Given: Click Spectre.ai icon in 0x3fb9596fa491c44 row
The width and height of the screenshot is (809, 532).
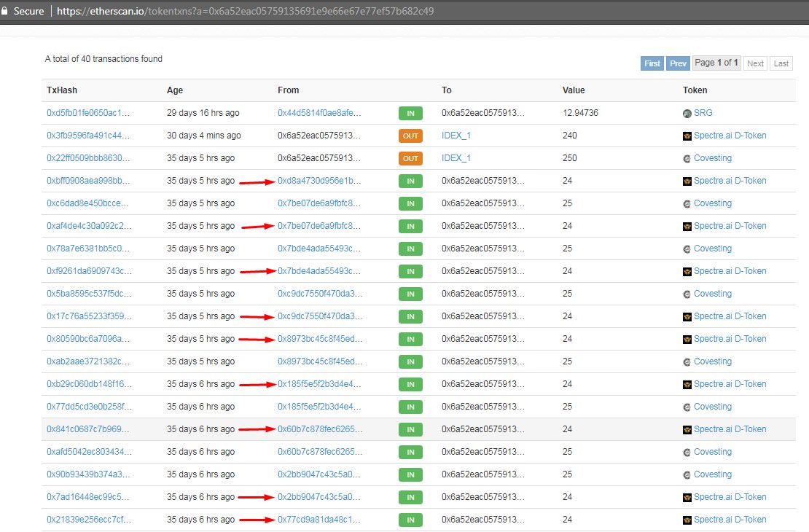Looking at the screenshot, I should tap(687, 136).
